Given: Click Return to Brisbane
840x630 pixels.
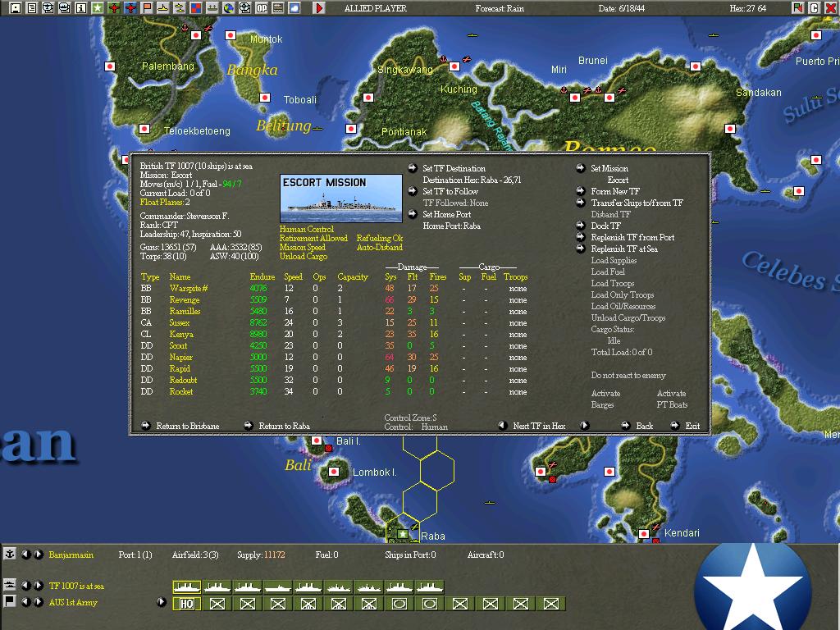Looking at the screenshot, I should (188, 426).
